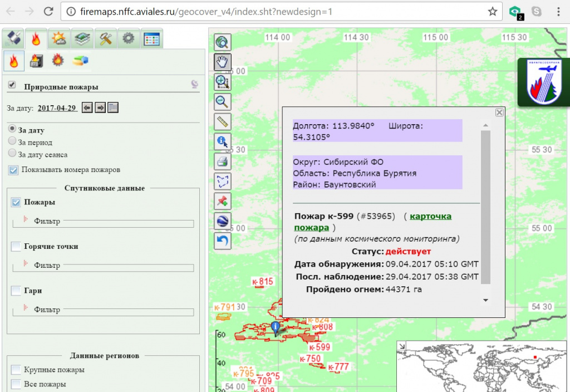570x392 pixels.
Task: Click fire label к-791 on the map
Action: click(x=225, y=307)
